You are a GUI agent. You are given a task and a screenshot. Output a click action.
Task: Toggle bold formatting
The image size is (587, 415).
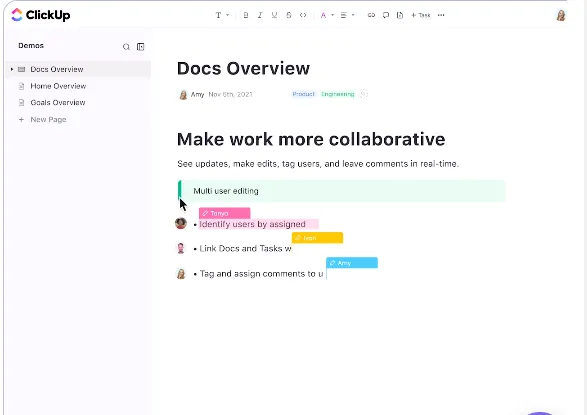coord(246,15)
